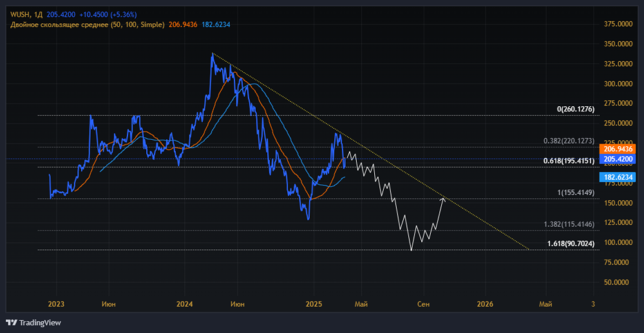Select the 1Д interval label beside WUSH

tap(40, 14)
